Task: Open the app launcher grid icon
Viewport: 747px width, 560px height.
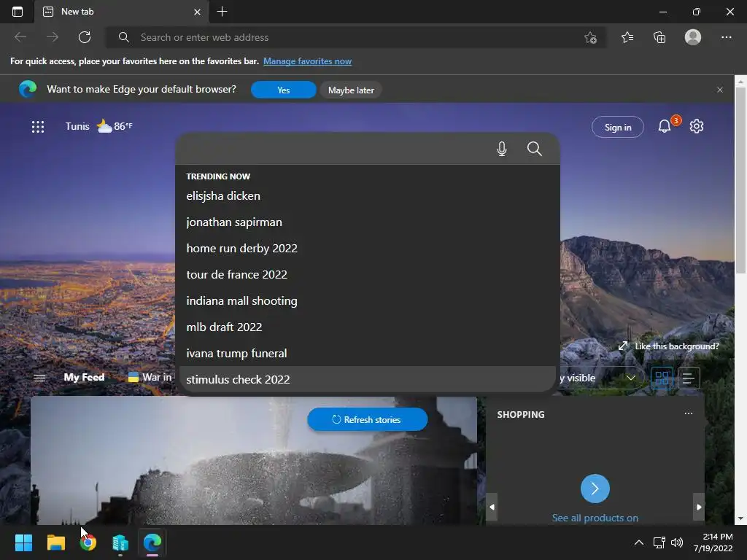Action: (38, 127)
